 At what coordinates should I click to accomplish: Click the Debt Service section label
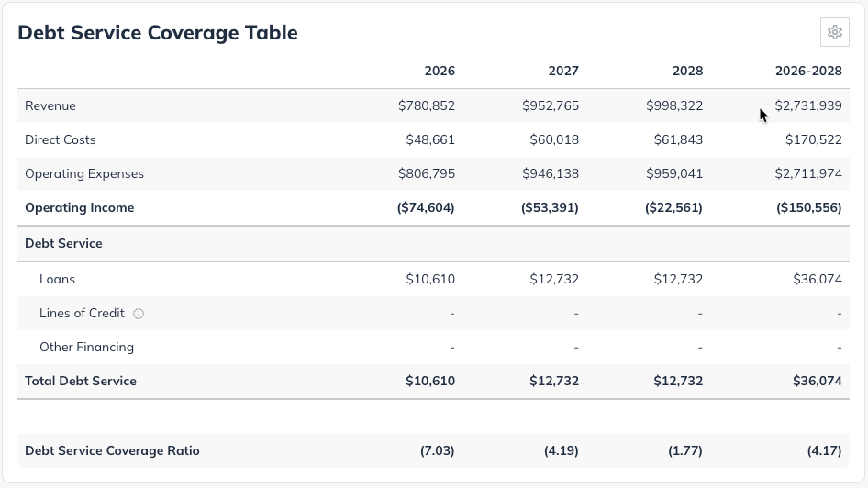(x=63, y=243)
